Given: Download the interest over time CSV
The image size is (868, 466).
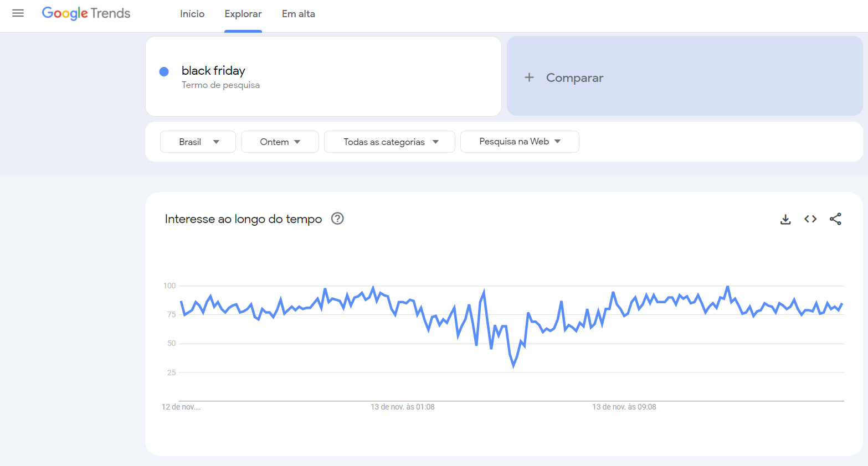Looking at the screenshot, I should [785, 219].
